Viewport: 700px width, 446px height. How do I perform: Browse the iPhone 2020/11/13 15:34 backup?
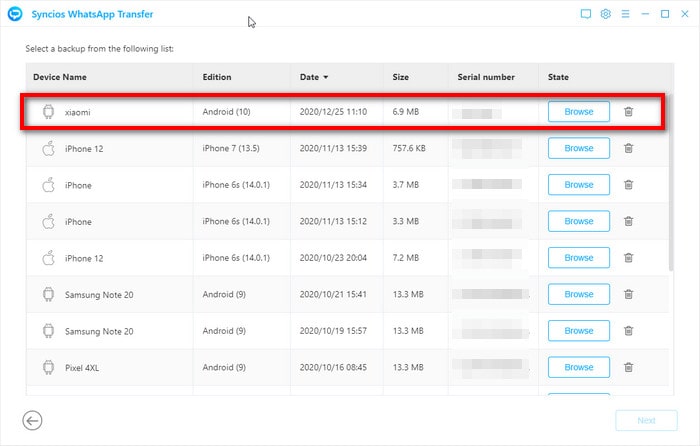(x=579, y=185)
